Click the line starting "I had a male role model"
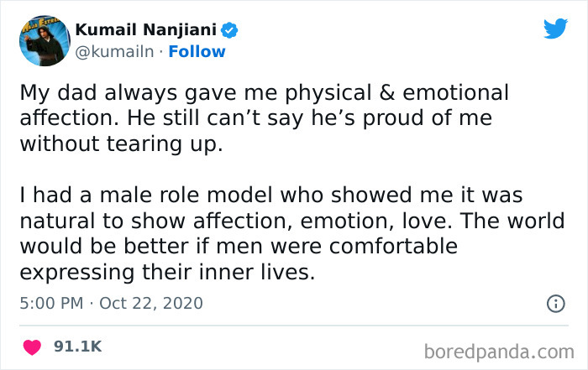This screenshot has width=588, height=370. tap(270, 196)
